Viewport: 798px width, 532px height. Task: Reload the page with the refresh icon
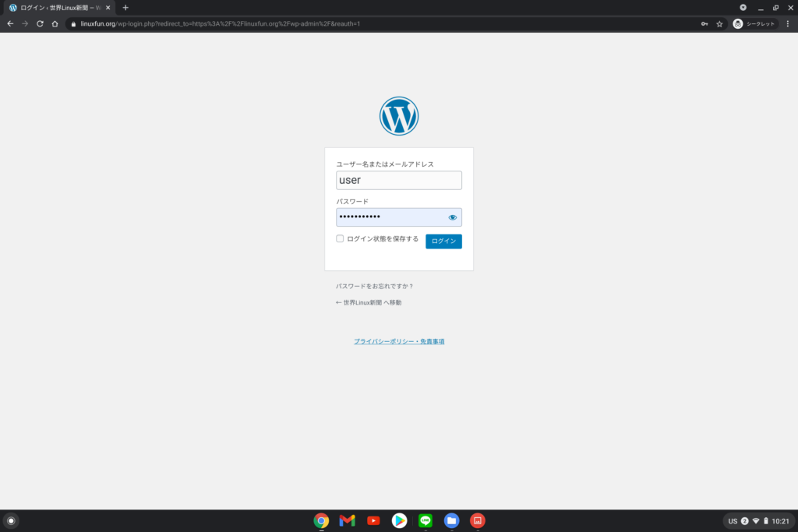(x=40, y=23)
